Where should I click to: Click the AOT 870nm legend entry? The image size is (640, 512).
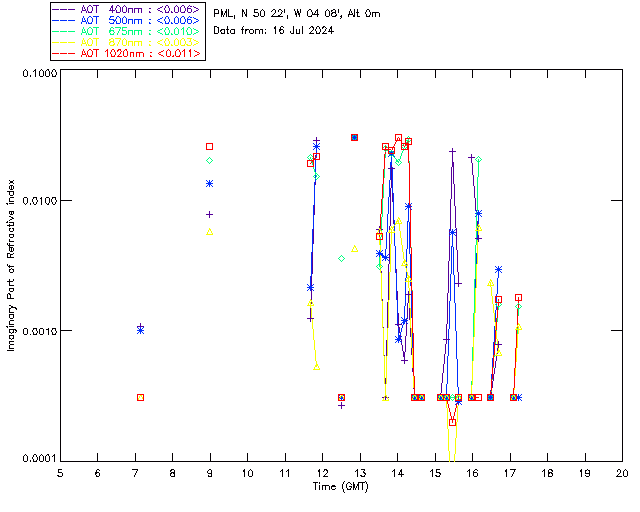click(127, 42)
